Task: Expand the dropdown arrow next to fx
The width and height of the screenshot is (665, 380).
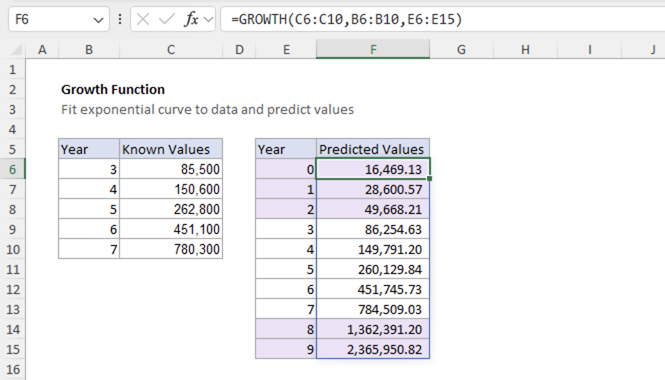Action: (x=208, y=20)
